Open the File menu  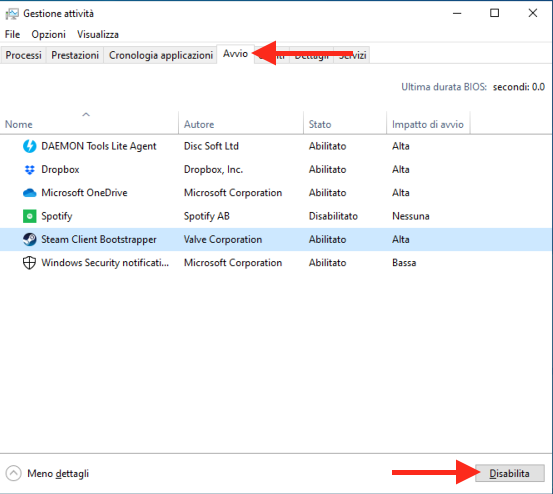click(x=12, y=35)
